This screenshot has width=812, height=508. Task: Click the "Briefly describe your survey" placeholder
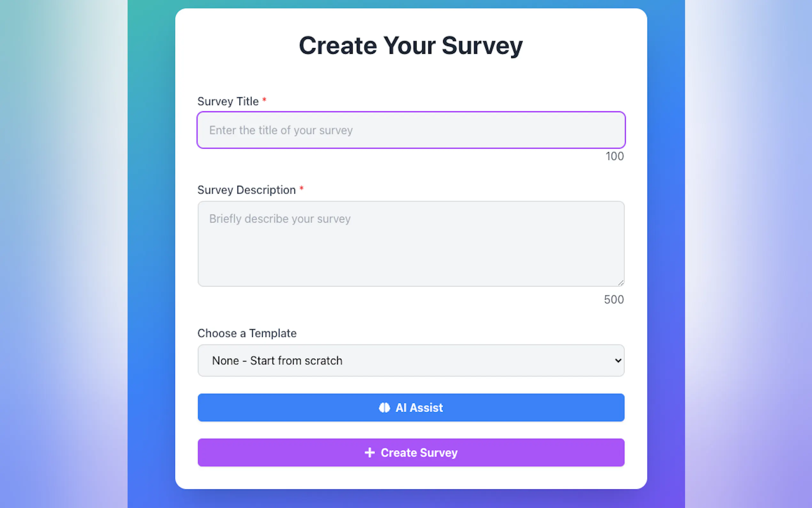(x=280, y=219)
